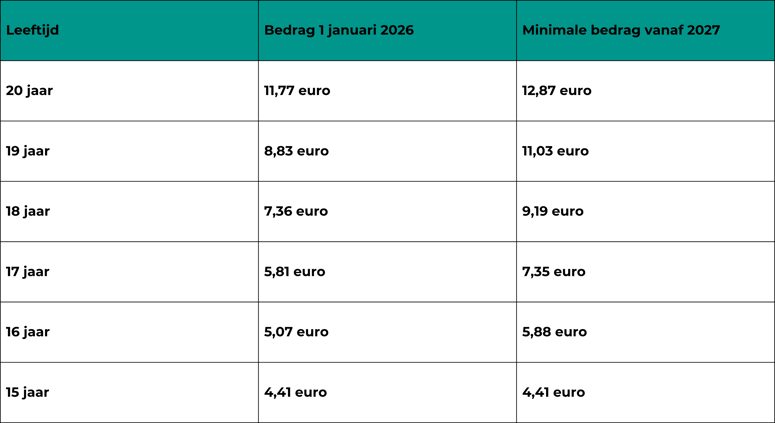Select the '15 jaar' row cell
The height and width of the screenshot is (423, 775).
point(28,393)
